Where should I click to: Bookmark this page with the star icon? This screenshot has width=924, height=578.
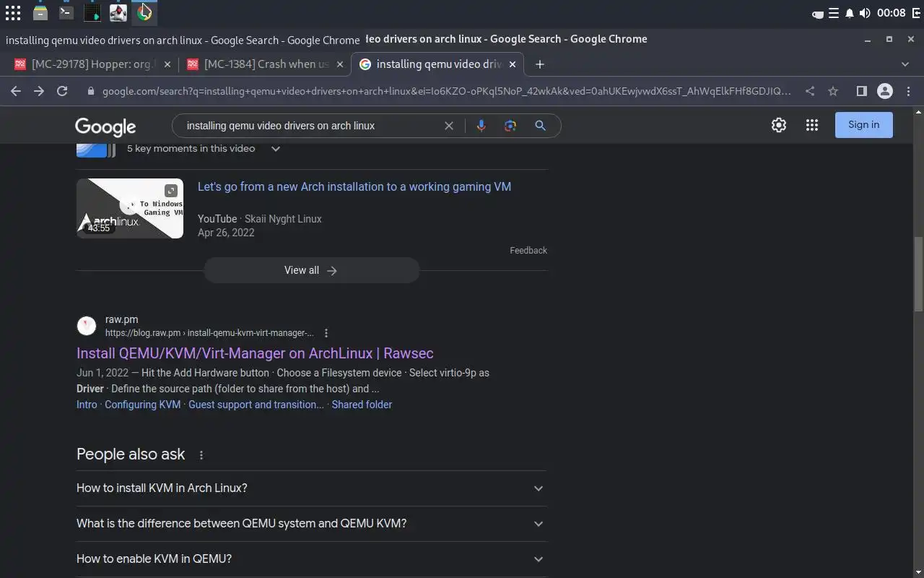pos(833,91)
